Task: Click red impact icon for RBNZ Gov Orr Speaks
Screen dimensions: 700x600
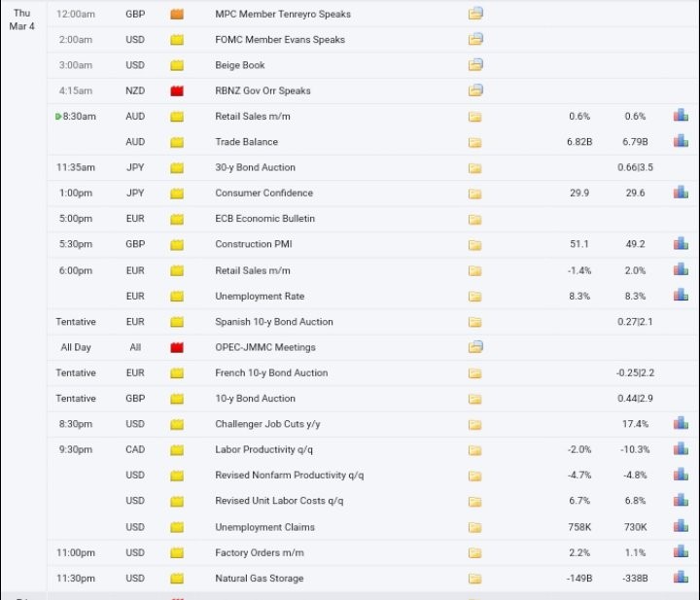Action: 177,90
